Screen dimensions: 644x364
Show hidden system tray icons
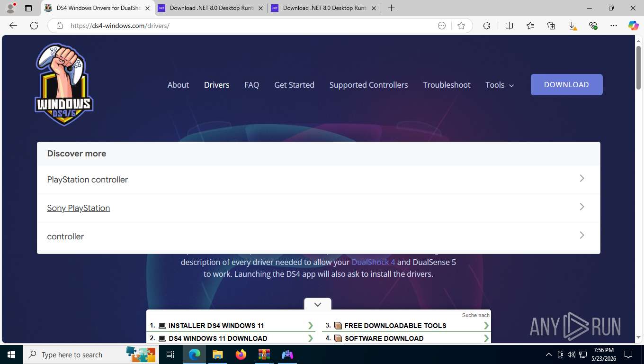click(549, 355)
